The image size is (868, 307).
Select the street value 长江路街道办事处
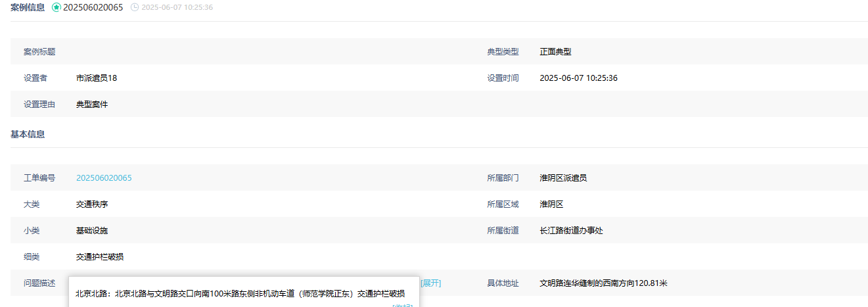(x=572, y=231)
